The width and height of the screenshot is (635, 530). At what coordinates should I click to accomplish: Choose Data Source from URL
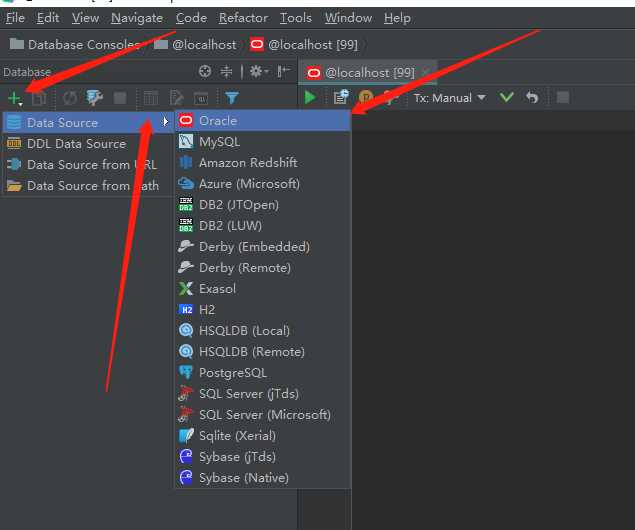87,165
